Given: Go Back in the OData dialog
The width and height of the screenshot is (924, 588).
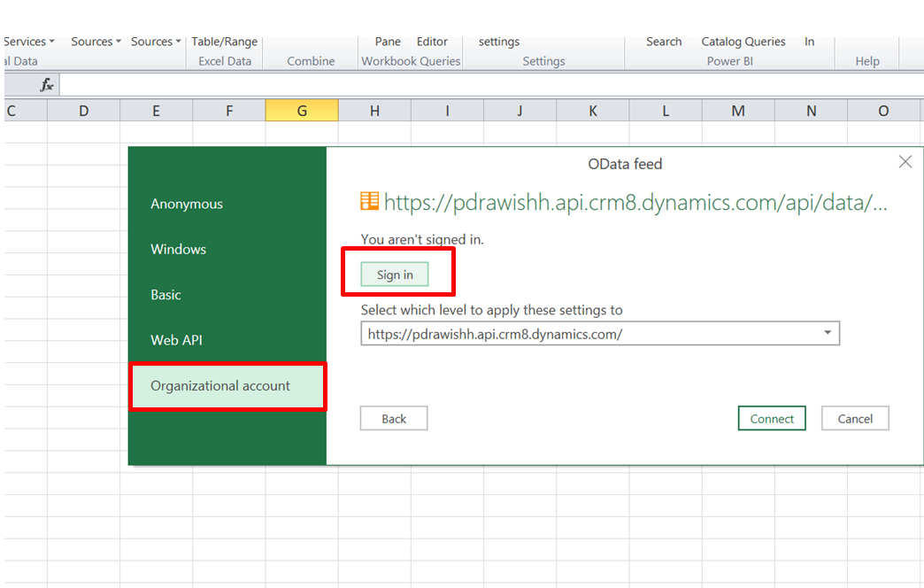Looking at the screenshot, I should [x=394, y=419].
